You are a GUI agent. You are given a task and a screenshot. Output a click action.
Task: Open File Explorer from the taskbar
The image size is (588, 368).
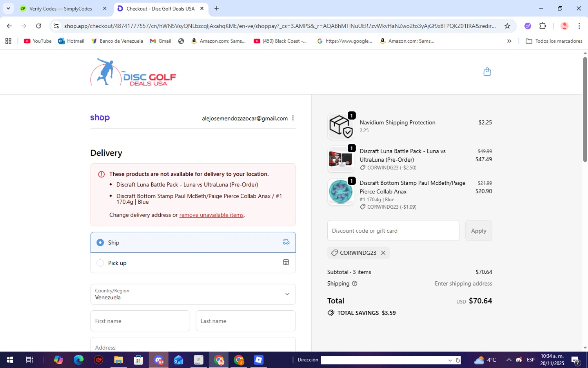[118, 360]
